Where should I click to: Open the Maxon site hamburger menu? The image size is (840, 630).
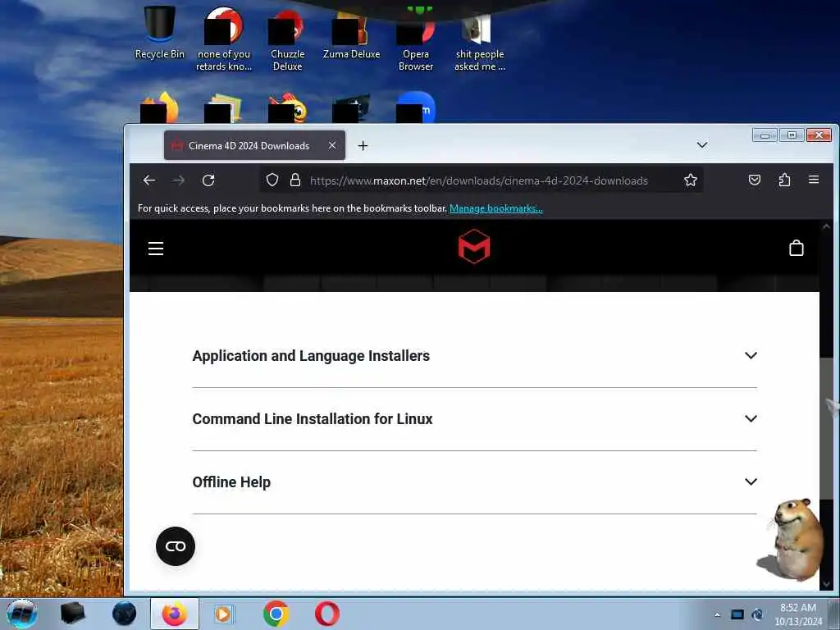(156, 248)
